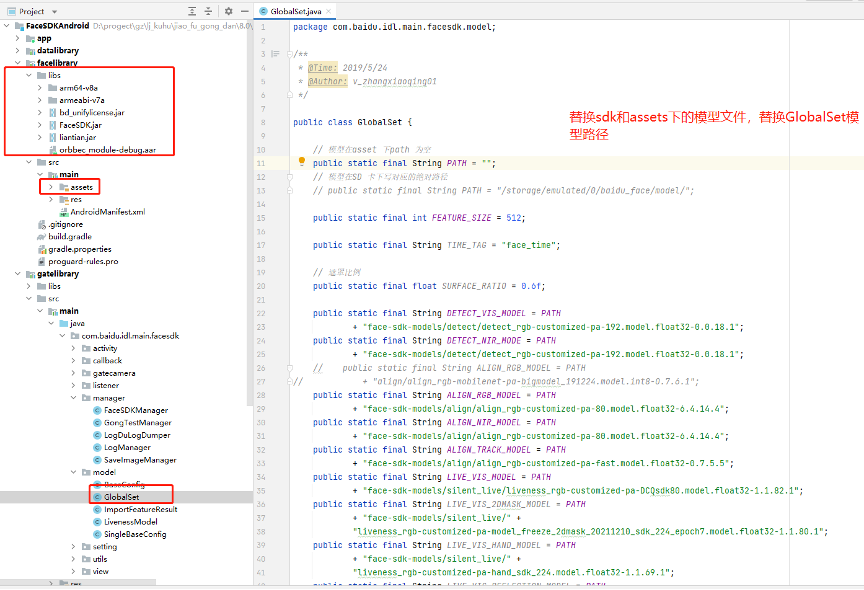Switch to the GlobalSet.java editor tab

295,11
